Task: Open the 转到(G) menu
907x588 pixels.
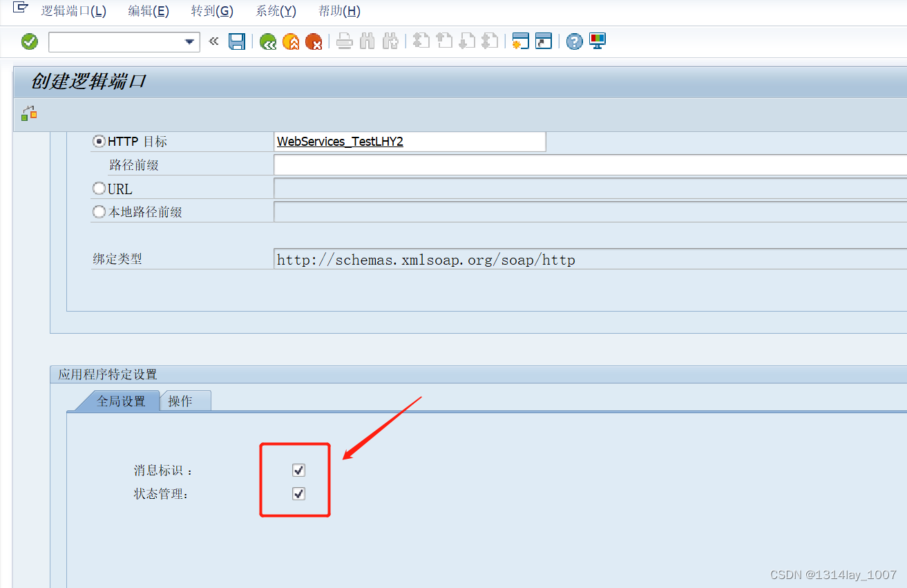Action: pos(212,11)
